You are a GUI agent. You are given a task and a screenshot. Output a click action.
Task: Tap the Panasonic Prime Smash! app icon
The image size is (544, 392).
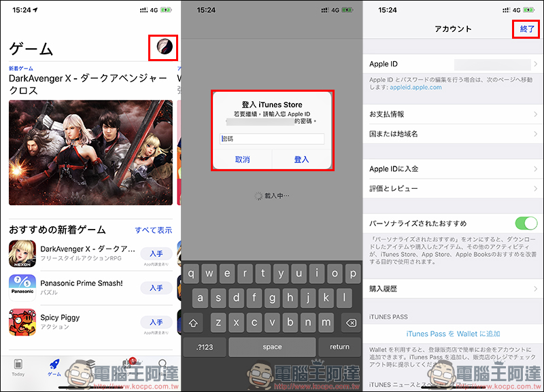22,287
